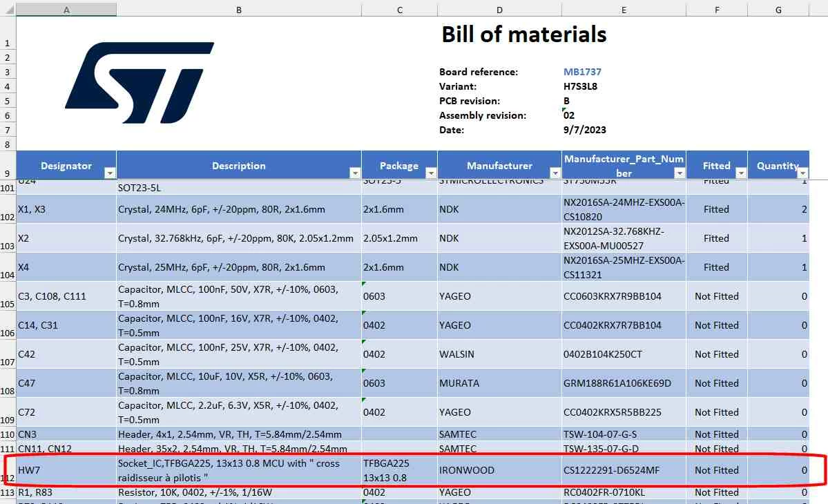The image size is (828, 504).
Task: Select column C header
Action: tap(400, 10)
